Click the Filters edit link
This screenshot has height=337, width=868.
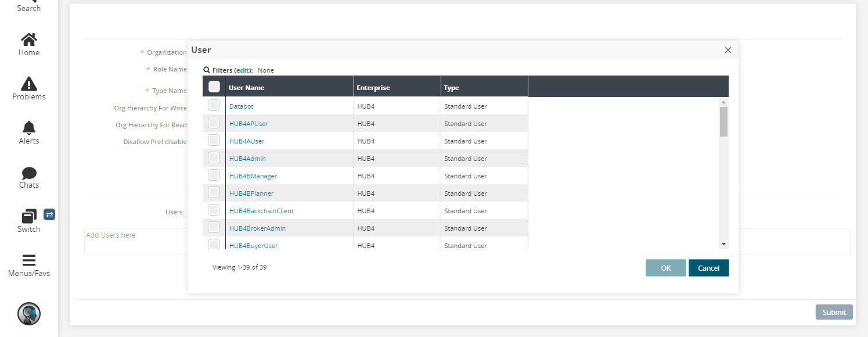tap(243, 70)
